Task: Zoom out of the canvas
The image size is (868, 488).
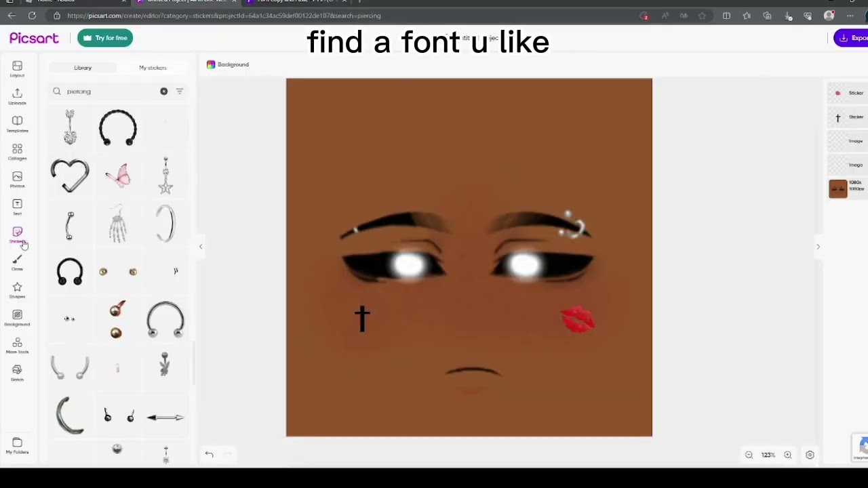Action: [749, 455]
